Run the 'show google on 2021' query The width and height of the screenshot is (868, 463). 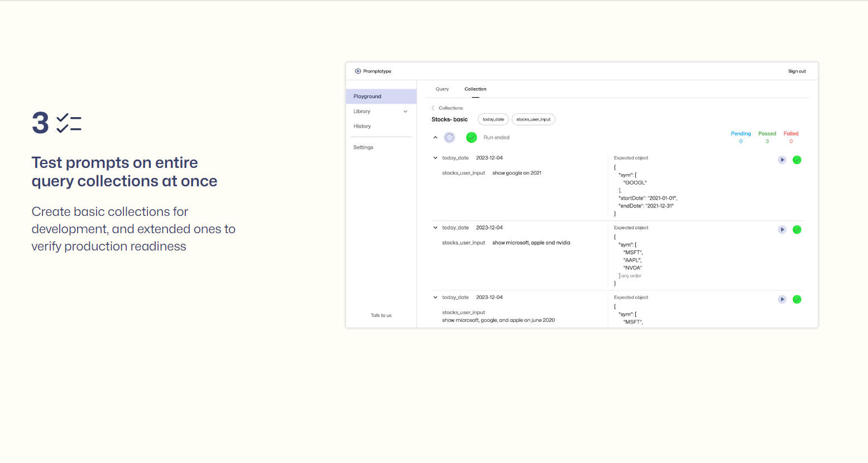tap(782, 160)
